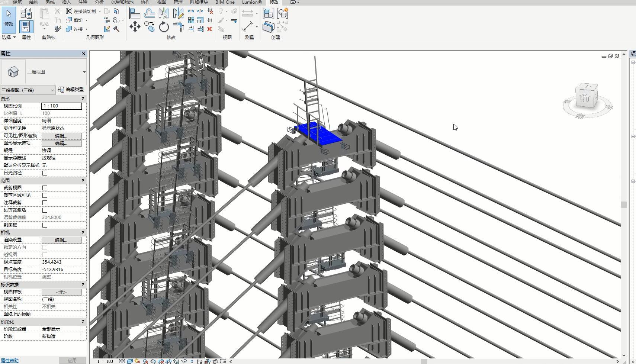Toggle the 日光路径 checkbox
The width and height of the screenshot is (636, 364).
[45, 173]
